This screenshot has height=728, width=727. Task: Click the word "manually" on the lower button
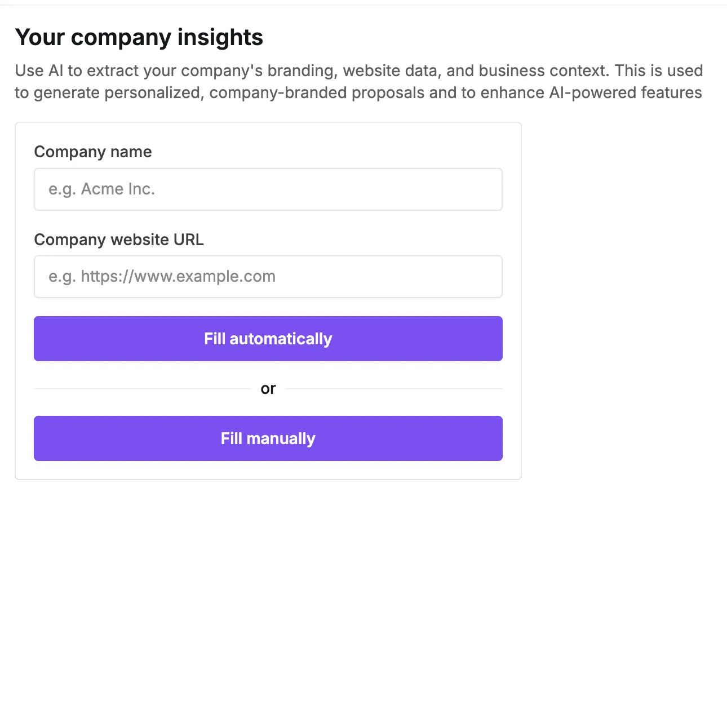click(x=281, y=438)
